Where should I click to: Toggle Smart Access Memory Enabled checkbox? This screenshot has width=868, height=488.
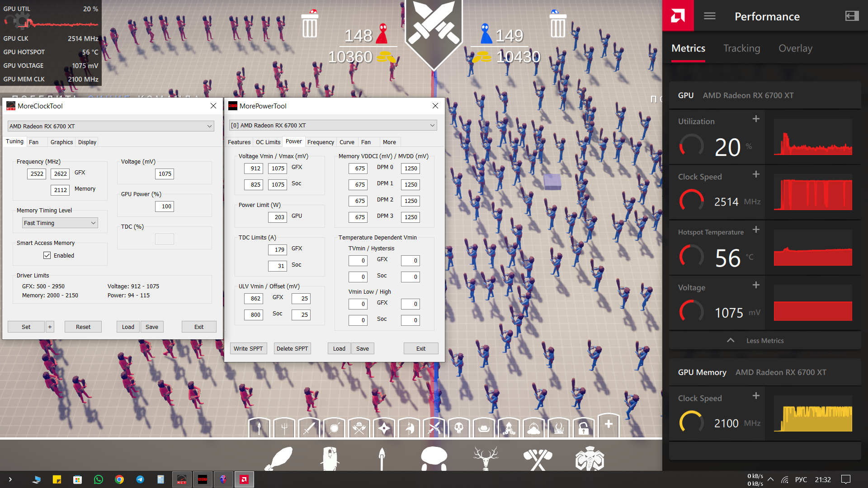coord(47,255)
